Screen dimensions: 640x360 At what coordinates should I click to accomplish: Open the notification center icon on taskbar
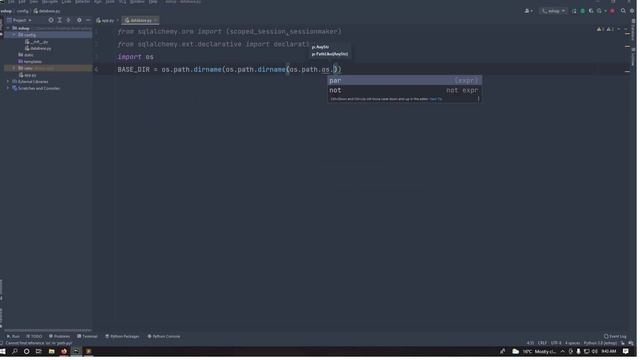click(626, 352)
